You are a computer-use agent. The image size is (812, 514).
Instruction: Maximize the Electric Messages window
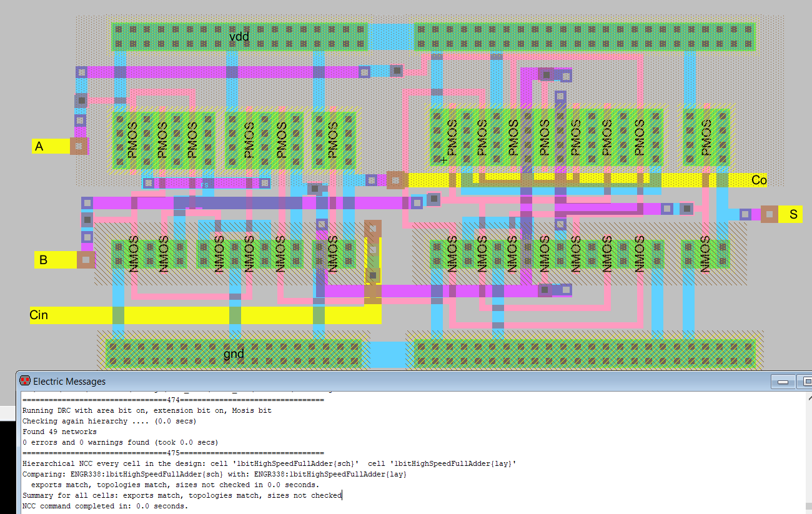[806, 382]
